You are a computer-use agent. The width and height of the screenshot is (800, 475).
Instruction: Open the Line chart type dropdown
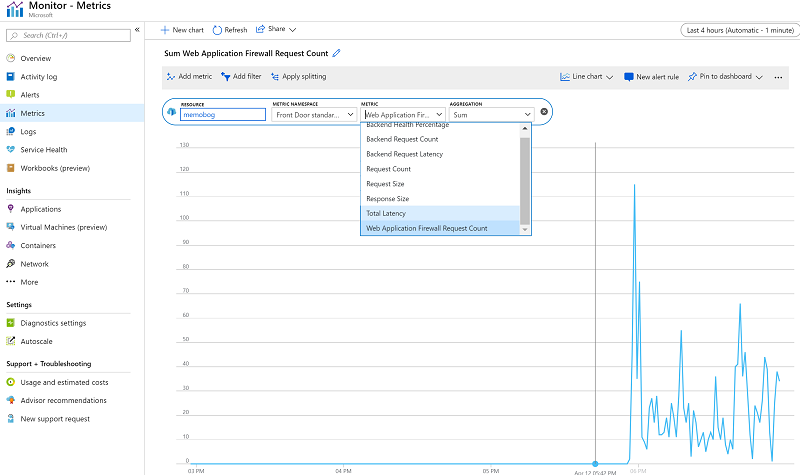point(586,77)
